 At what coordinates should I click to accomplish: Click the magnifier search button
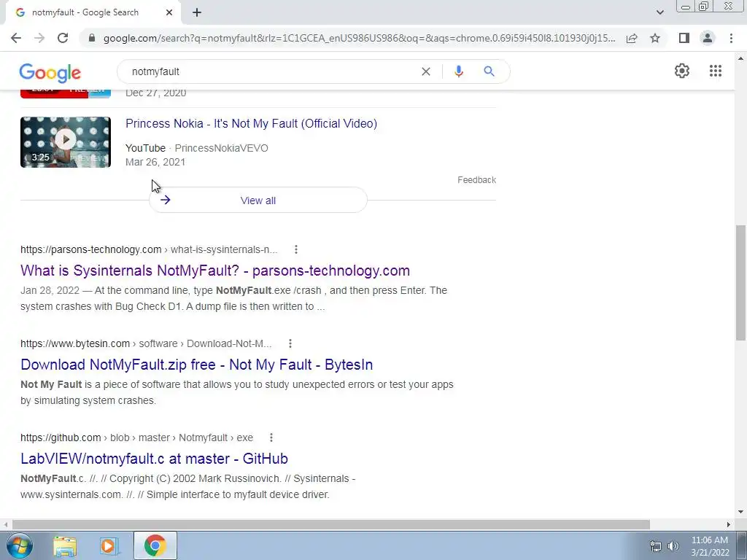(x=489, y=71)
